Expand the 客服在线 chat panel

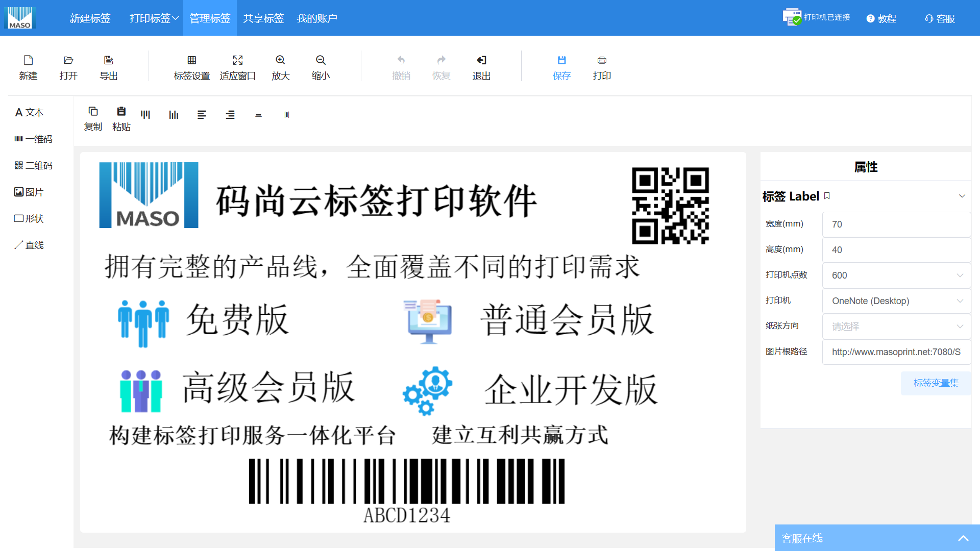tap(877, 538)
